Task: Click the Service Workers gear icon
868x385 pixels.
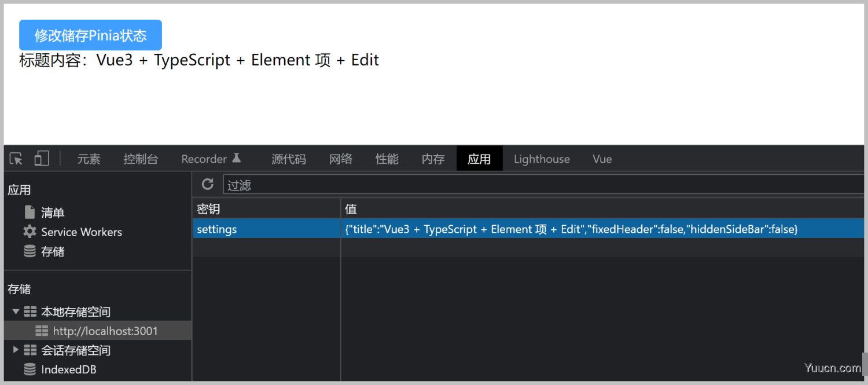Action: (x=30, y=232)
